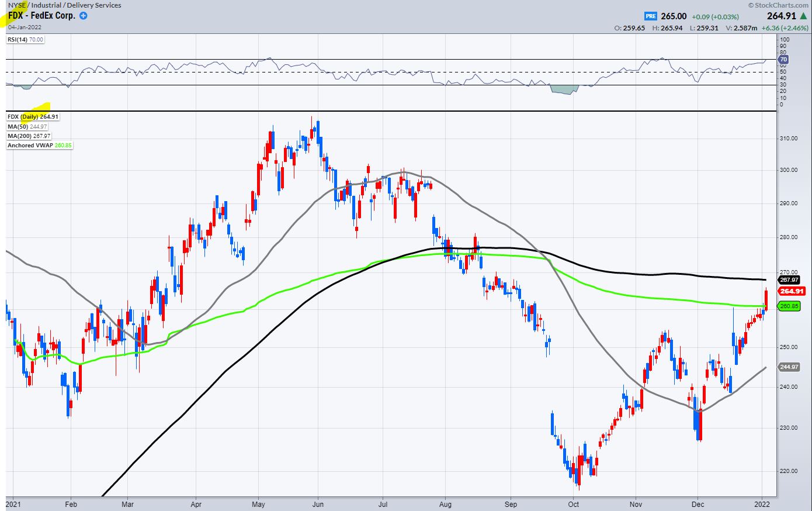Viewport: 812px width, 511px height.
Task: Select the MA(200) 267.97 legend entry
Action: tap(29, 136)
